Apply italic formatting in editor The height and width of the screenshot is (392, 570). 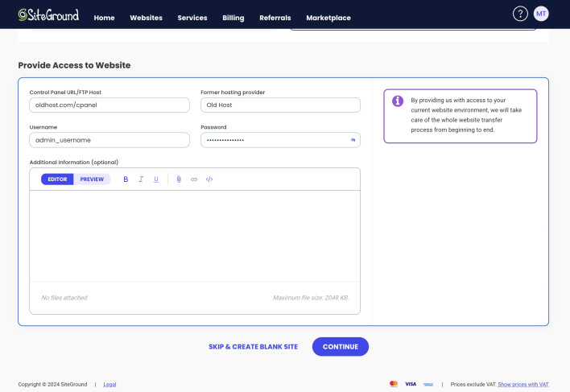coord(141,179)
